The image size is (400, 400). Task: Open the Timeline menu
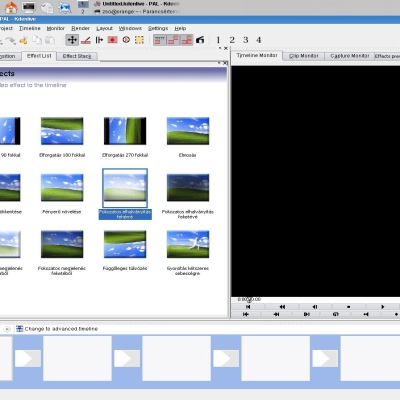coord(29,28)
